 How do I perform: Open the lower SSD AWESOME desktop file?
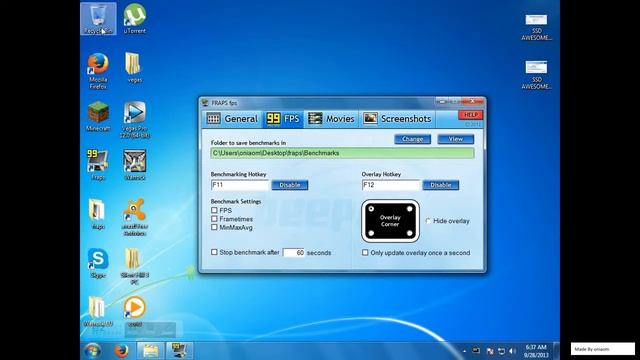click(x=536, y=75)
